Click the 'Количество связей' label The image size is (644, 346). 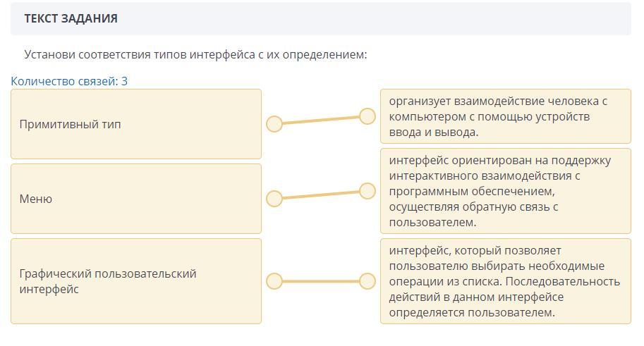[x=63, y=81]
